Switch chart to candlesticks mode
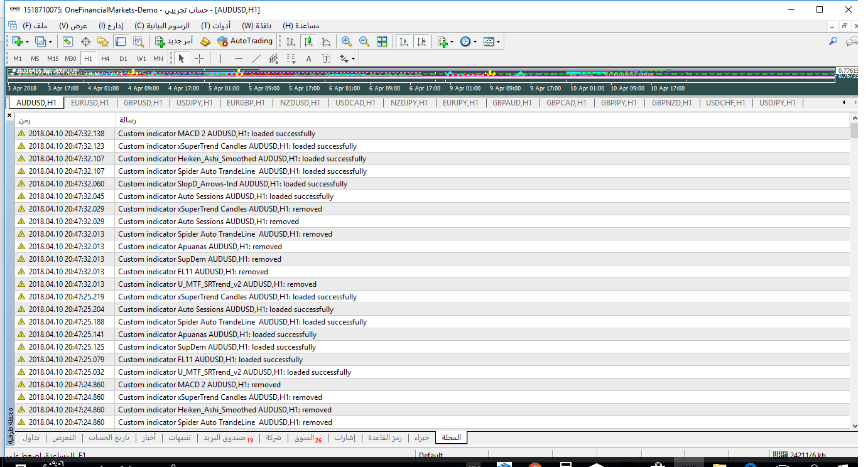The width and height of the screenshot is (868, 467). 308,41
